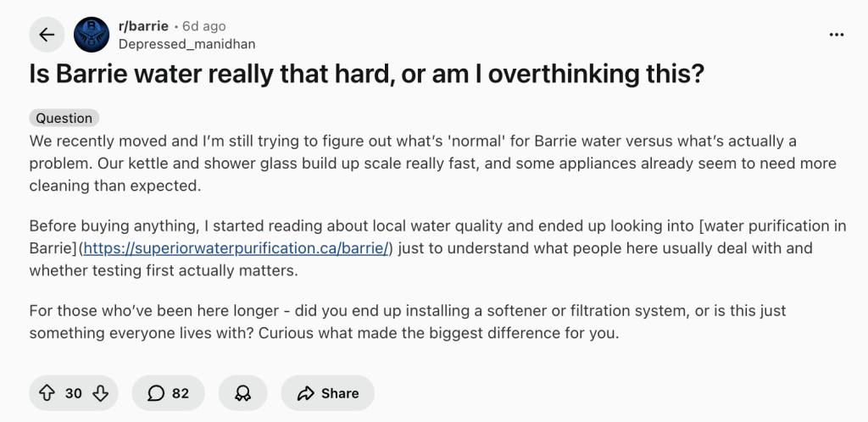
Task: Click the vote count showing 30
Action: pyautogui.click(x=74, y=393)
